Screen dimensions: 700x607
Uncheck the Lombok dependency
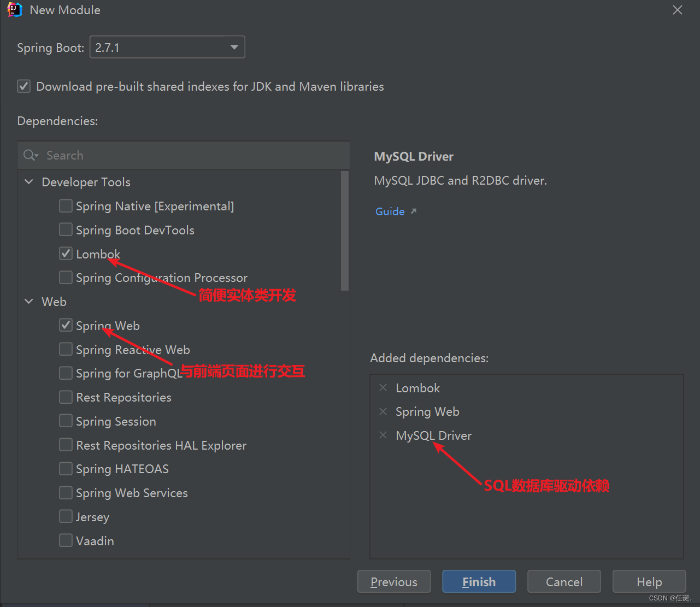66,254
